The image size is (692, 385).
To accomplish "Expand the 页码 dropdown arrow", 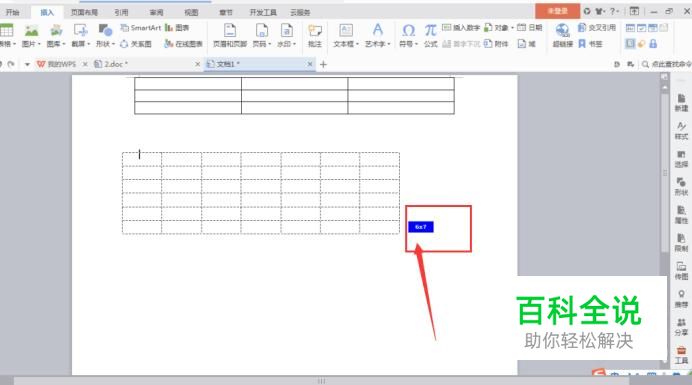I will [x=270, y=44].
